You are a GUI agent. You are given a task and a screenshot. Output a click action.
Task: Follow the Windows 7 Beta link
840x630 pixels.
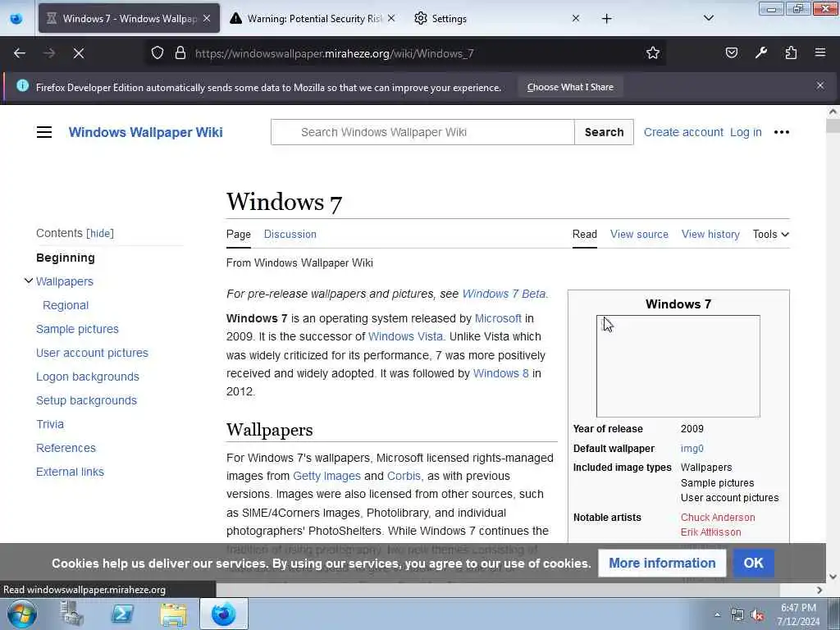tap(504, 294)
